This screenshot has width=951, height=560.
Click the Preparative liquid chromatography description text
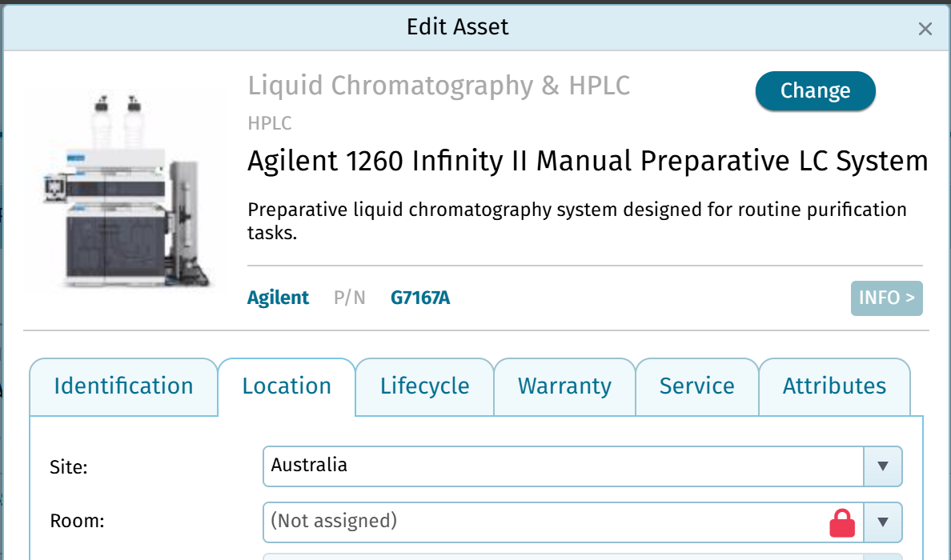[576, 221]
